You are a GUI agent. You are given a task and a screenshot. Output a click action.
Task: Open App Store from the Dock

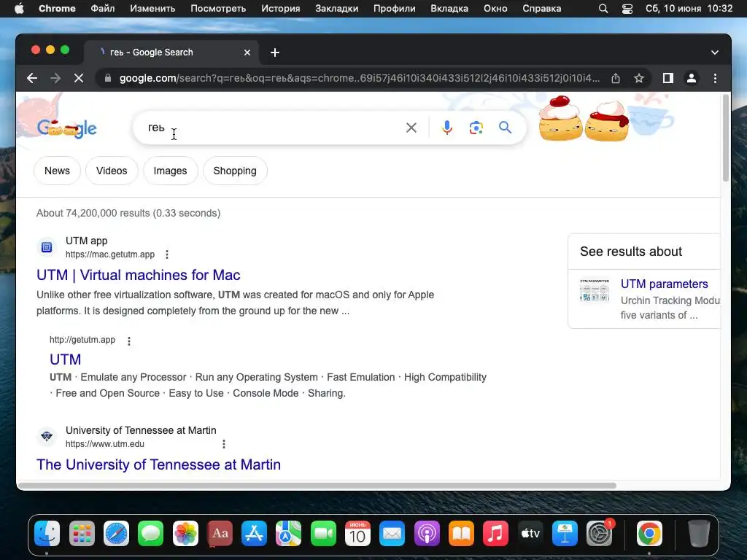click(254, 533)
